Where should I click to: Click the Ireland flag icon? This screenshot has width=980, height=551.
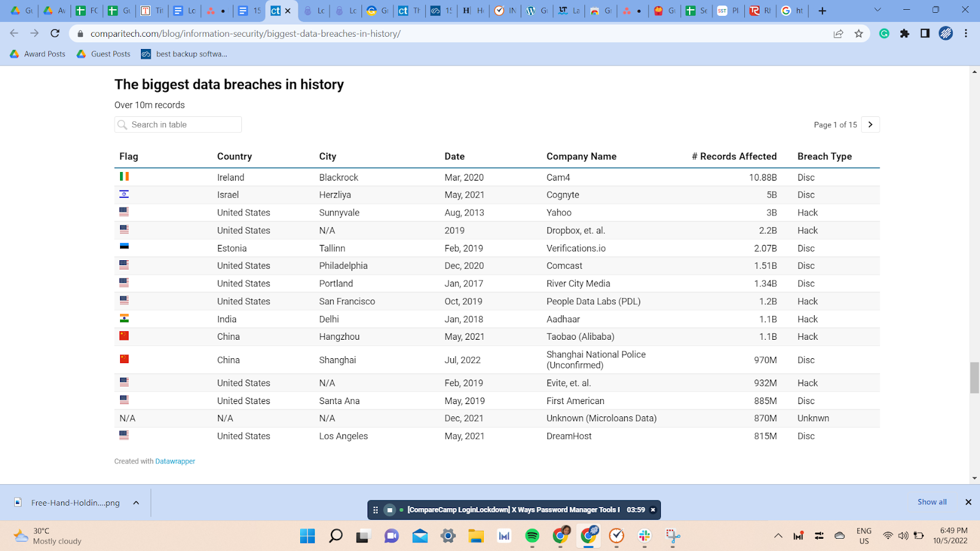pyautogui.click(x=124, y=176)
